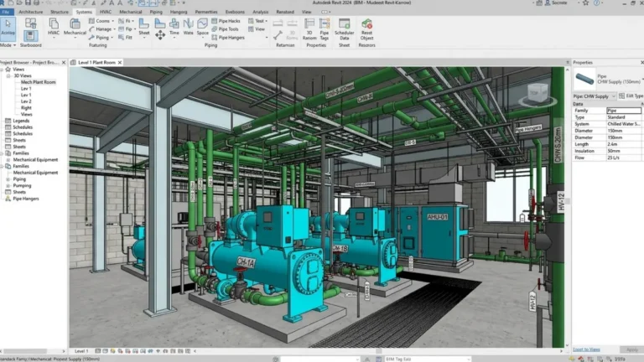Switch to the Hangorg ribbon tab
Screen dimensions: 644x362
coord(179,12)
